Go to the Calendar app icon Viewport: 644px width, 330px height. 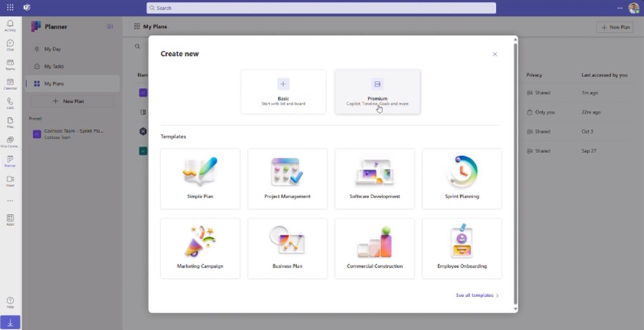pos(10,84)
